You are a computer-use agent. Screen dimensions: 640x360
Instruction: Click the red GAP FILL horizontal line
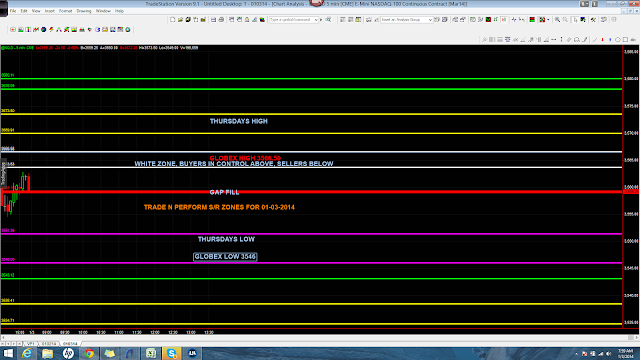[311, 191]
